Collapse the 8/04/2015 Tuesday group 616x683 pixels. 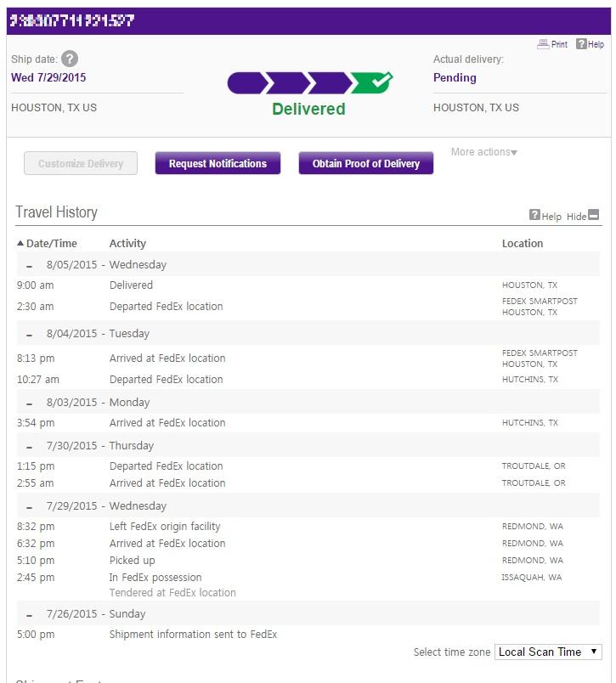(30, 335)
